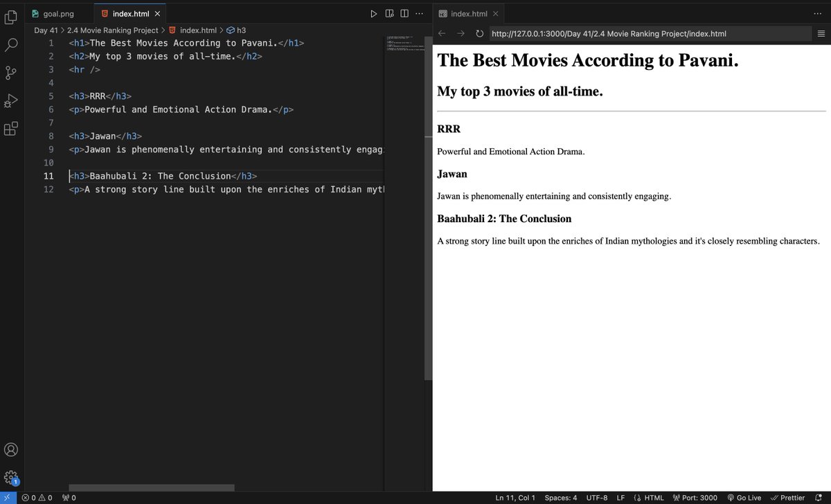Click Go Live in status bar
Viewport: 831px width, 504px height.
[x=744, y=497]
